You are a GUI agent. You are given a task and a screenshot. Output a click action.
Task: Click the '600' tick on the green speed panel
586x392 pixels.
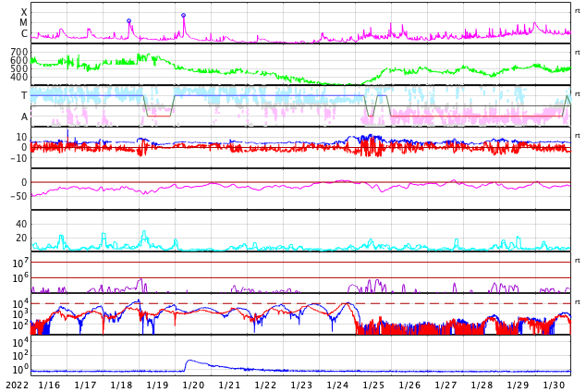click(19, 60)
